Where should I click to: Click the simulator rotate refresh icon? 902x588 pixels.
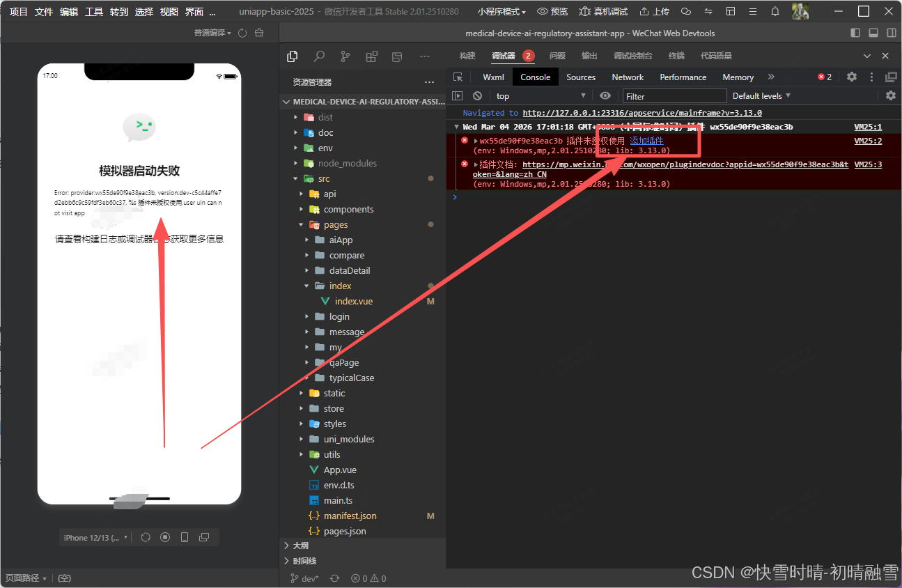click(146, 537)
